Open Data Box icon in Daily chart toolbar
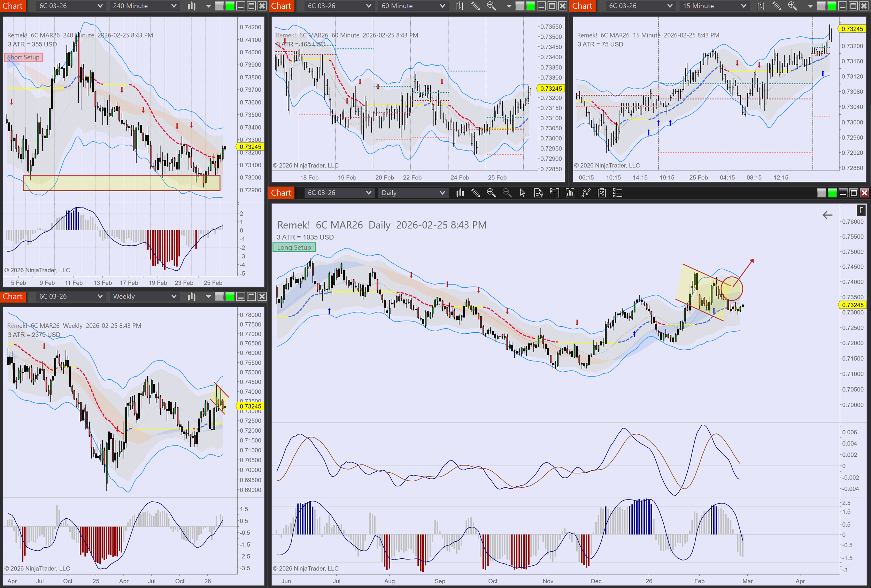Screen dimensions: 871x588 539,193
